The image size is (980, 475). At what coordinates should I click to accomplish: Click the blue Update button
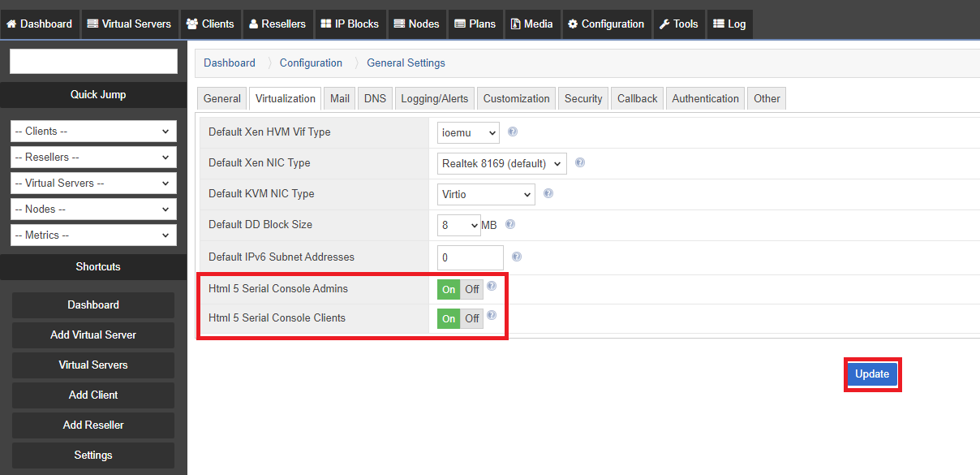tap(872, 374)
